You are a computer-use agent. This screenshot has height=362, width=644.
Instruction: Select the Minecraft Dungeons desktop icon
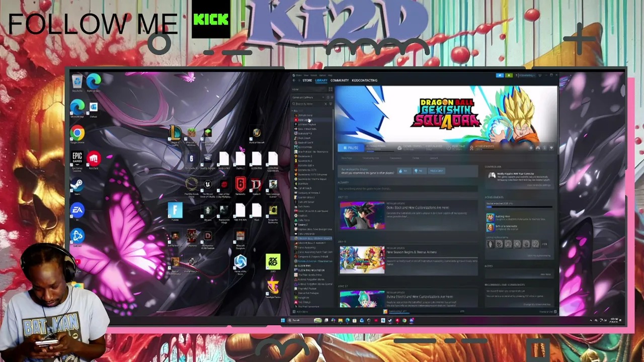pos(240,238)
